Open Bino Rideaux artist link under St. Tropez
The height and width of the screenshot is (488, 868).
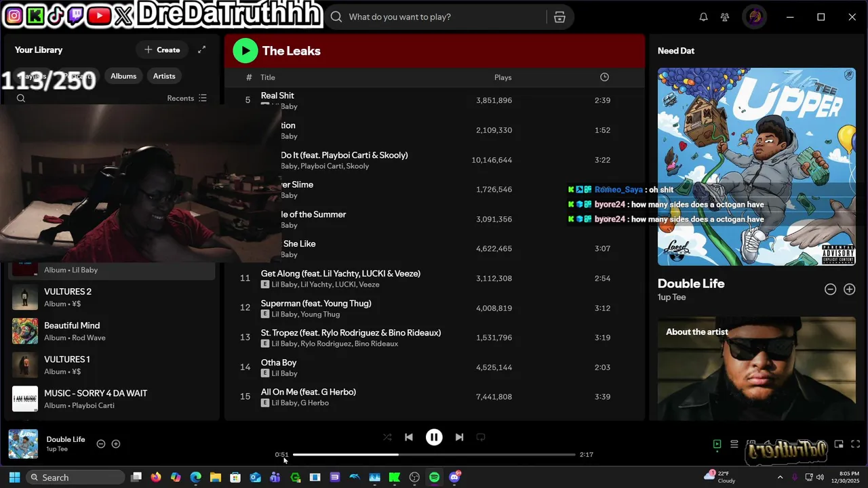point(376,344)
